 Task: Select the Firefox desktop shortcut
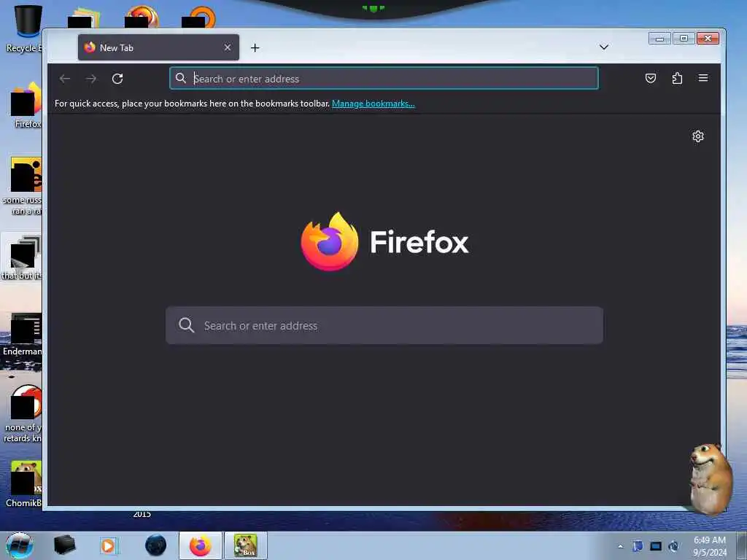coord(26,105)
